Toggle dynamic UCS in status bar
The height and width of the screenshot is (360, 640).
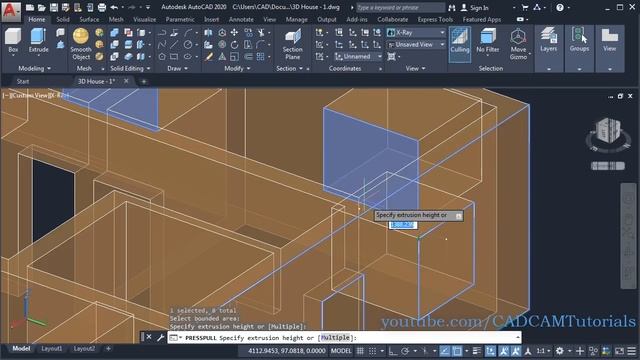(491, 351)
